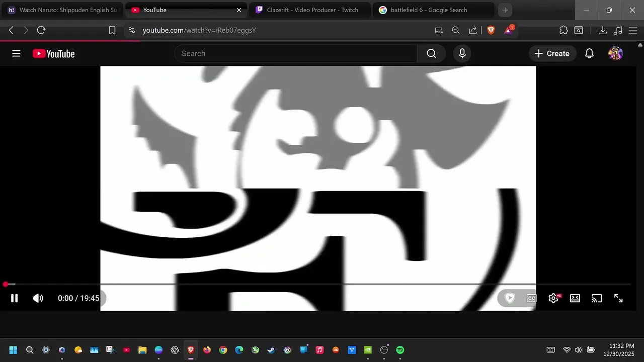Viewport: 644px width, 362px height.
Task: Open media control music note icon
Action: [x=618, y=30]
